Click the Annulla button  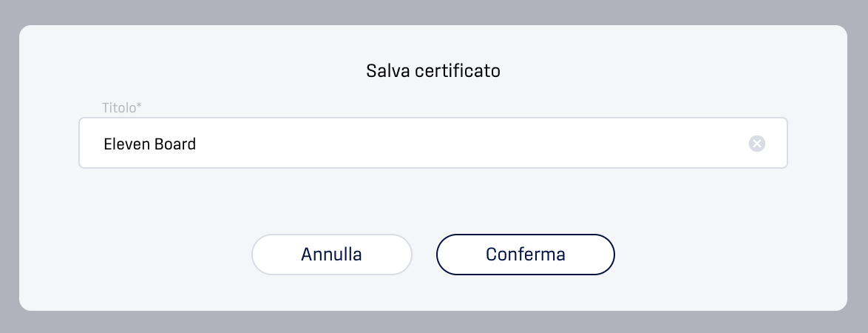(331, 255)
